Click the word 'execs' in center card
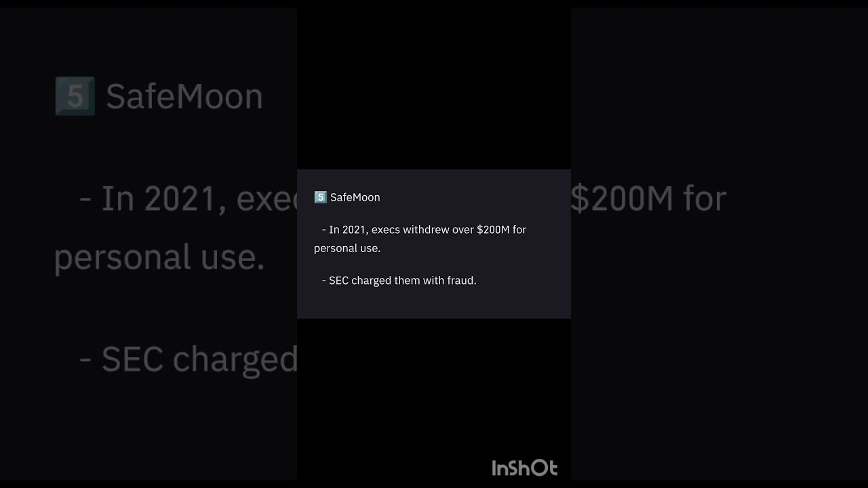Screen dimensions: 868x488 [385, 230]
